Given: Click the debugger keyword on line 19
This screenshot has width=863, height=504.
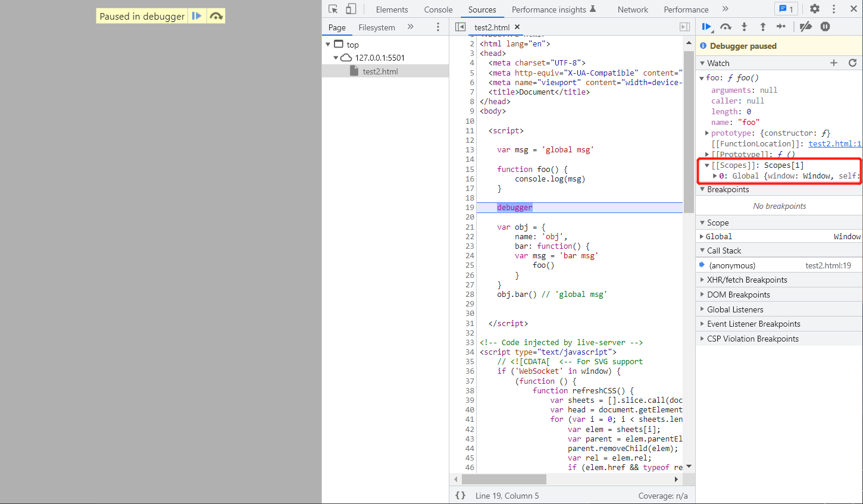Looking at the screenshot, I should tap(515, 208).
